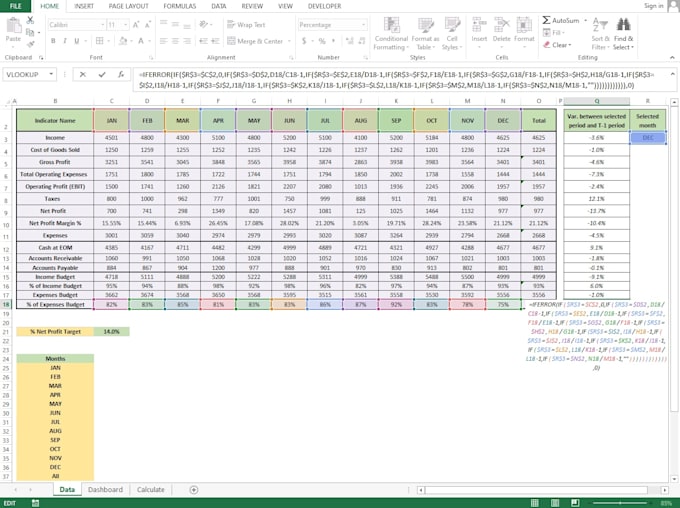Click Merge & Center button
Image resolution: width=680 pixels, height=508 pixels.
[x=255, y=41]
